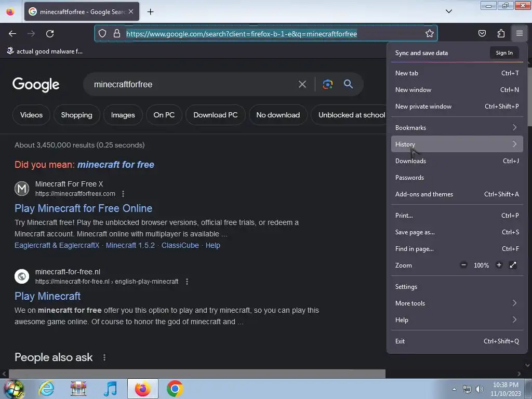
Task: Open the list all tabs chevron
Action: (448, 11)
